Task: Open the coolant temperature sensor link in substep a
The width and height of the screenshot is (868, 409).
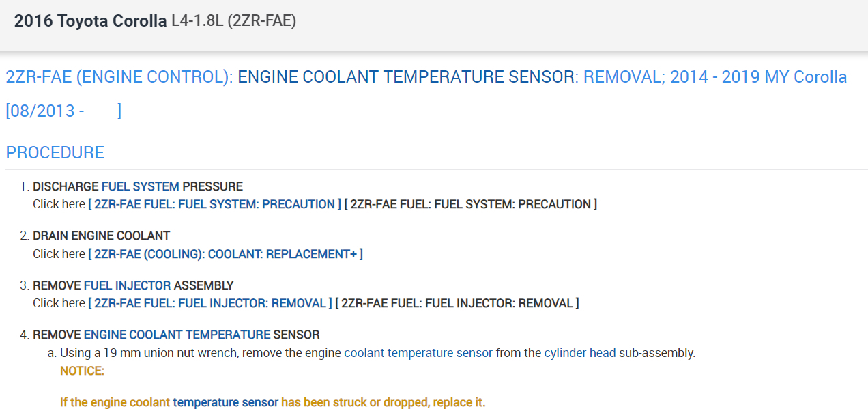Action: (x=418, y=353)
